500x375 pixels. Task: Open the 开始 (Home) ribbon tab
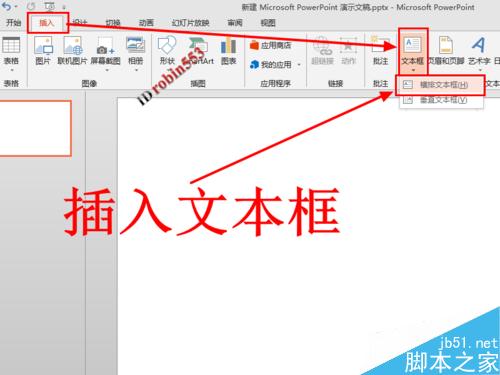[13, 23]
